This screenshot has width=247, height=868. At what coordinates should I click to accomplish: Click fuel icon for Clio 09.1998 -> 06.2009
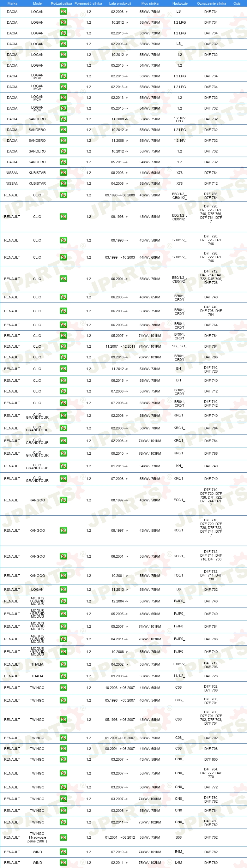(63, 195)
